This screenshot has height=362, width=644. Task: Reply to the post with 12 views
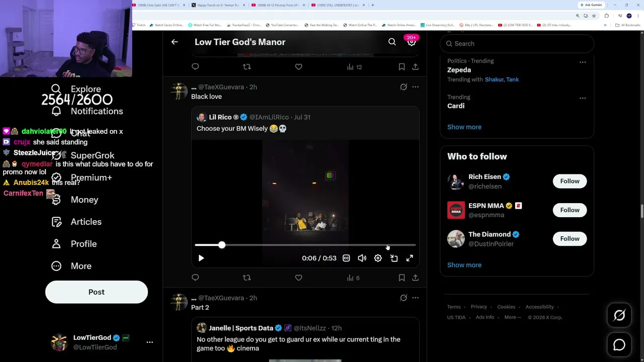point(195,67)
